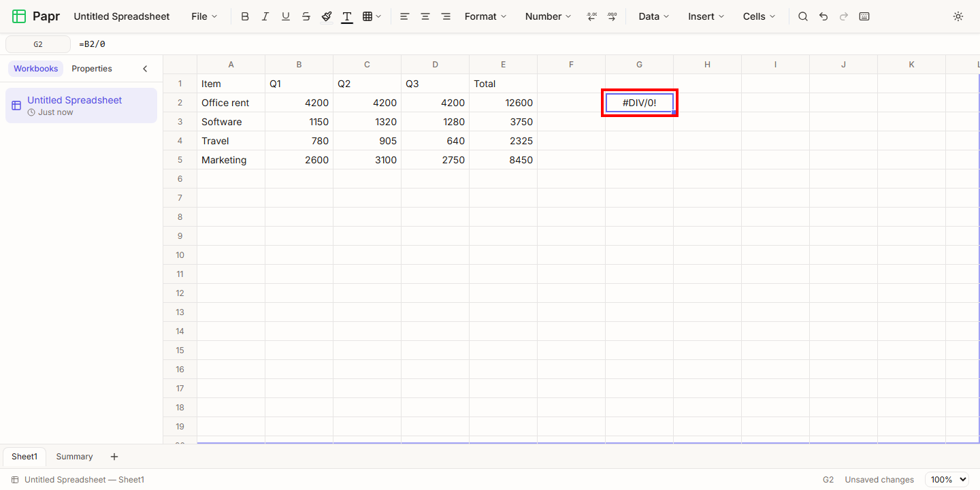Open keyboard shortcuts

[x=864, y=16]
